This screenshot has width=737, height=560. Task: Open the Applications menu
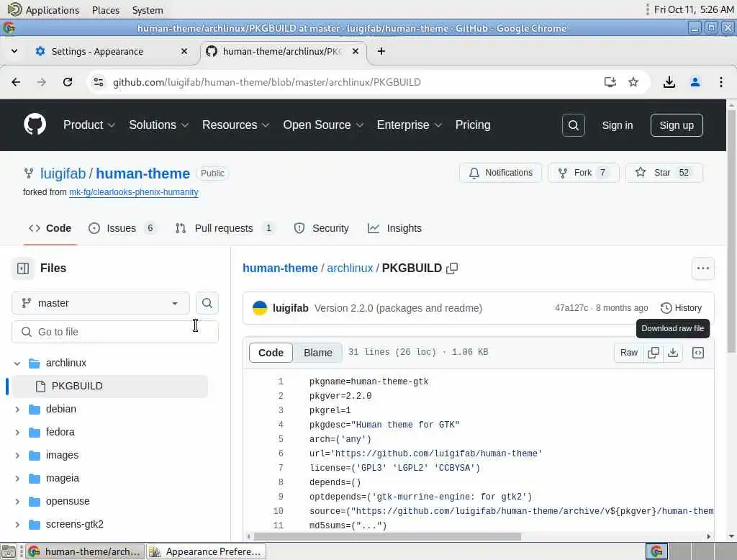coord(44,9)
